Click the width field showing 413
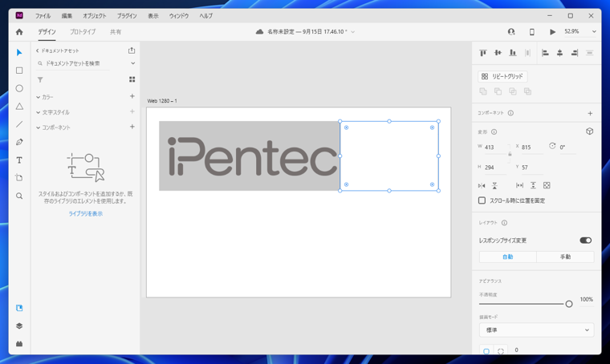 (495, 148)
